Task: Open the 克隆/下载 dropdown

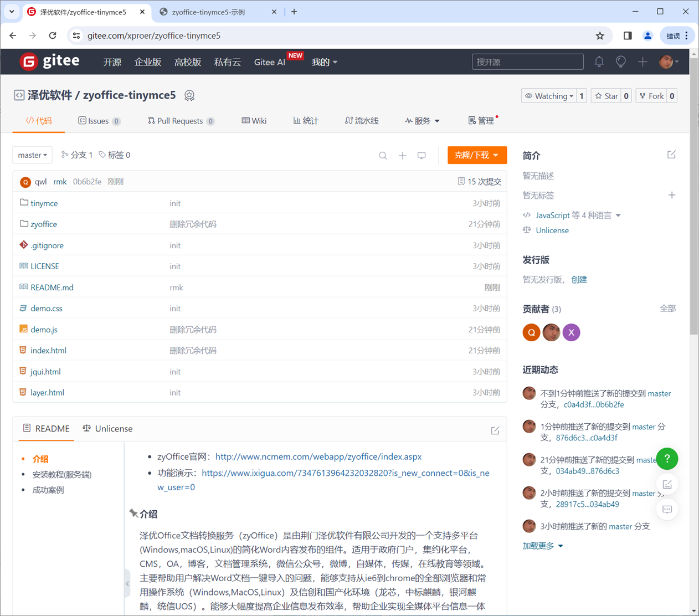Action: pos(477,155)
